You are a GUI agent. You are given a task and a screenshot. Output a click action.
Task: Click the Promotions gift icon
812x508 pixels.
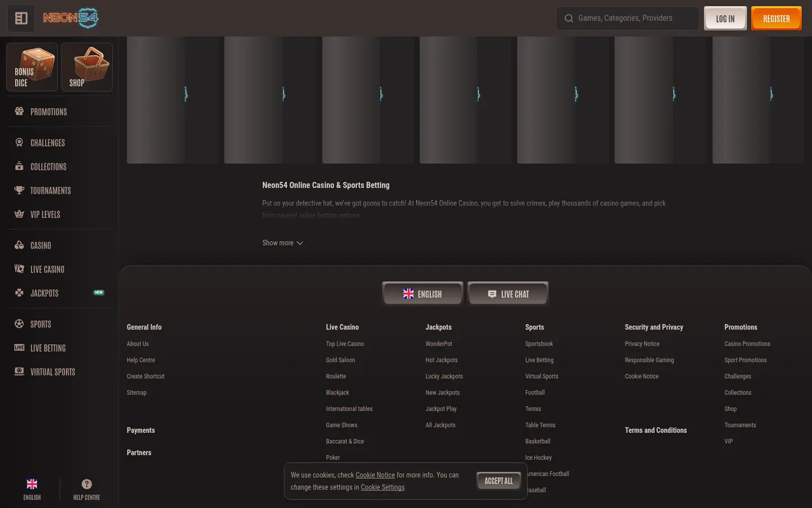(19, 111)
